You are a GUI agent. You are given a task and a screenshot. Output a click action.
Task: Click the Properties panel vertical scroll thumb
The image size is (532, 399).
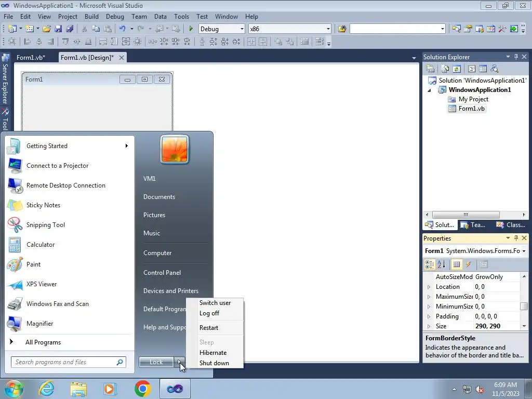(524, 306)
